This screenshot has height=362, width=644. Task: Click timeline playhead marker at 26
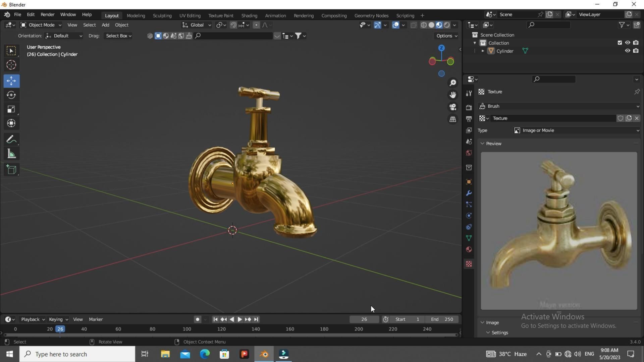click(60, 329)
